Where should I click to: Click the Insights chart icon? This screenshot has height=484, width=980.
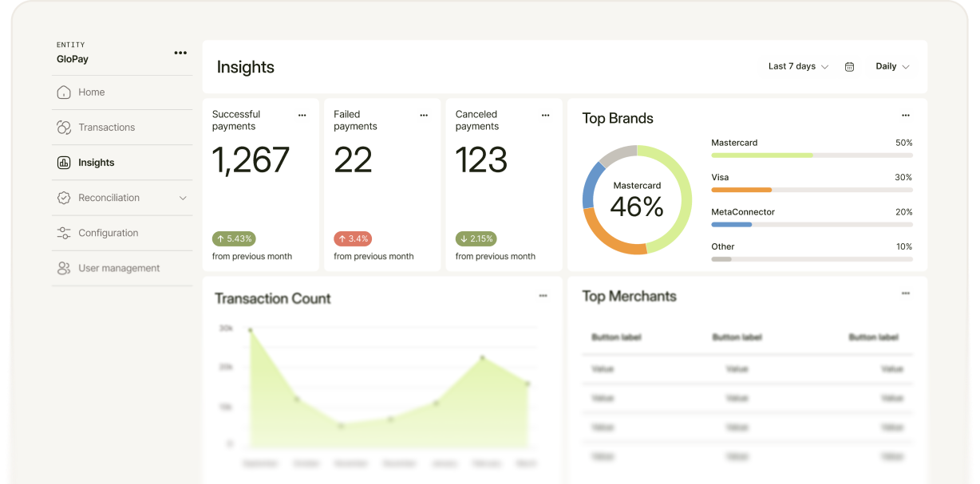(64, 163)
